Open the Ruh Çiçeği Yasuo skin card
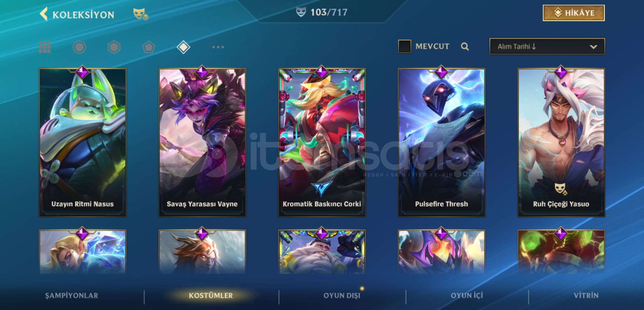 pos(561,142)
